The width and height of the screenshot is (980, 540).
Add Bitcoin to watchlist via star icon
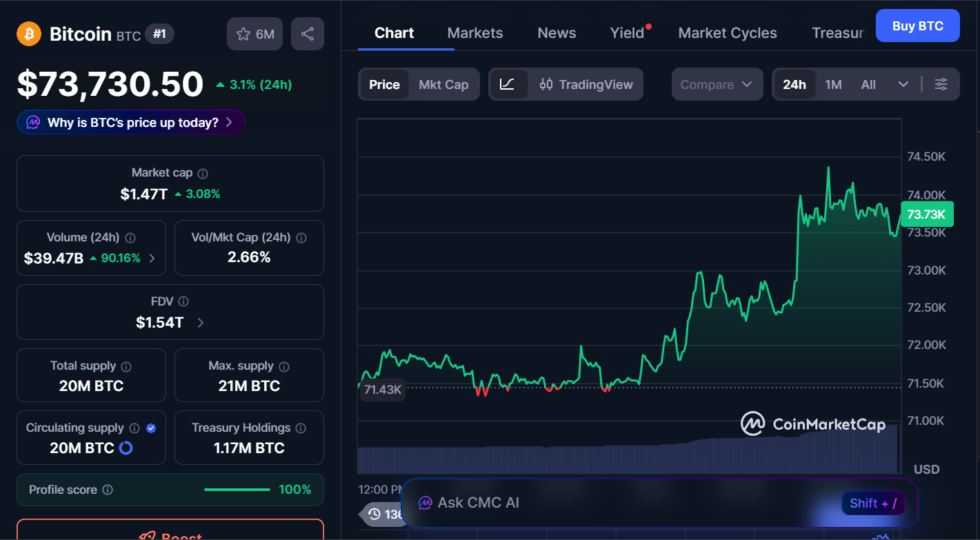coord(243,32)
